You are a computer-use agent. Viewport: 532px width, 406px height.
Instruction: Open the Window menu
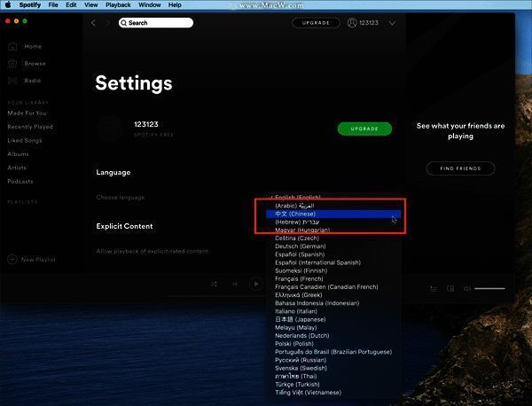(150, 4)
